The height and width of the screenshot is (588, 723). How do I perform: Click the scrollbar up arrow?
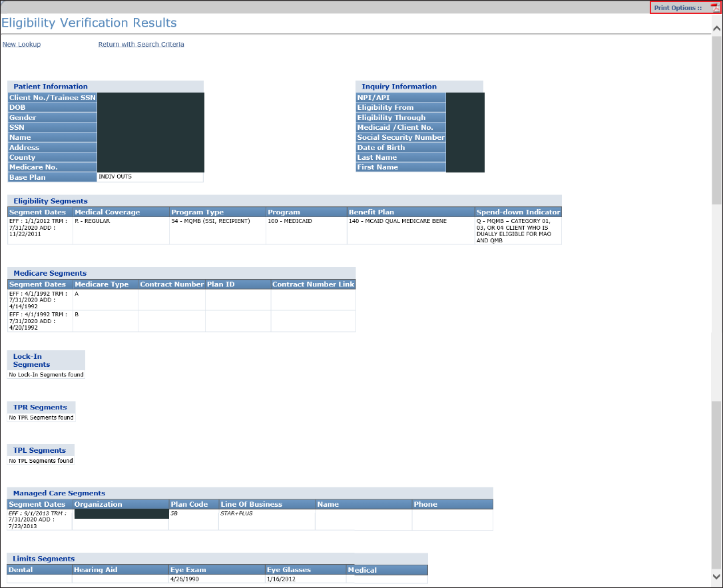coord(716,29)
